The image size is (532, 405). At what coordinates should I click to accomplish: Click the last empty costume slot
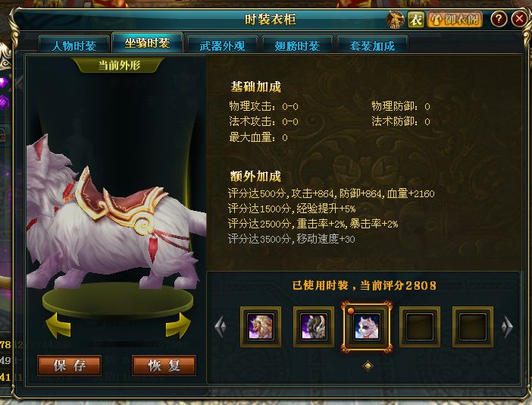point(473,327)
